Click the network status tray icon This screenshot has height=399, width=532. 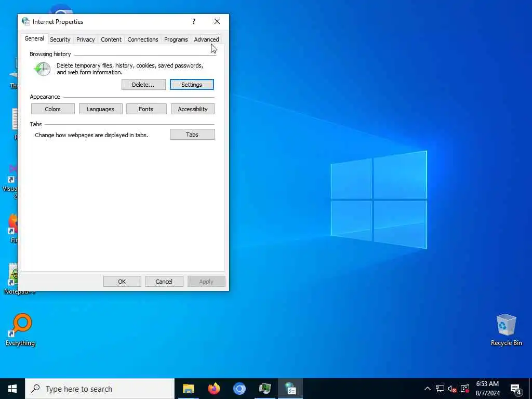(x=440, y=389)
